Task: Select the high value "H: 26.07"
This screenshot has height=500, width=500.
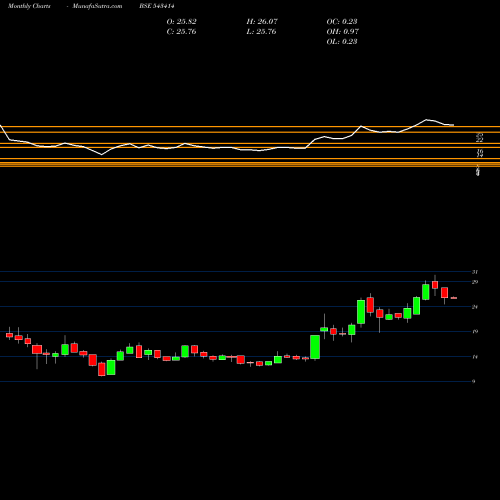Action: pyautogui.click(x=262, y=22)
